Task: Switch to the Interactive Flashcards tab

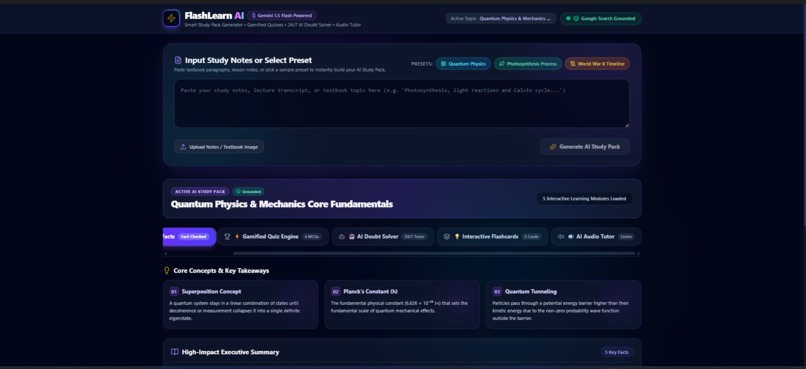Action: point(492,236)
